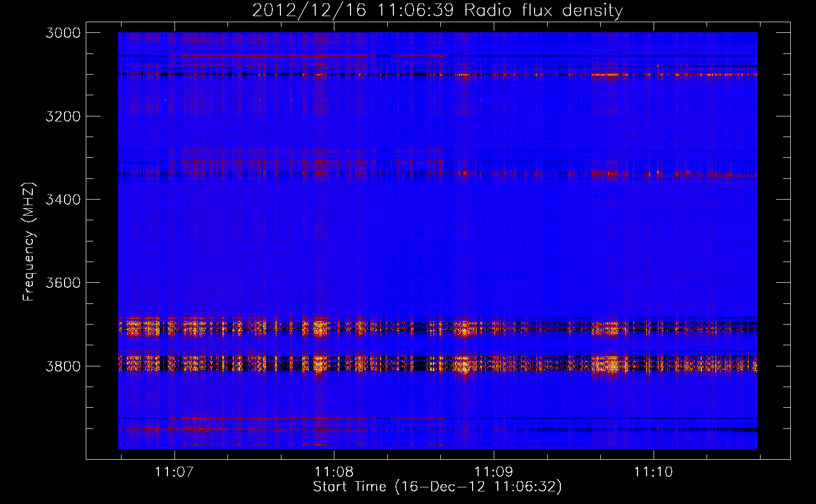This screenshot has width=816, height=504.
Task: Click the 11:08 time tick label
Action: pos(334,472)
